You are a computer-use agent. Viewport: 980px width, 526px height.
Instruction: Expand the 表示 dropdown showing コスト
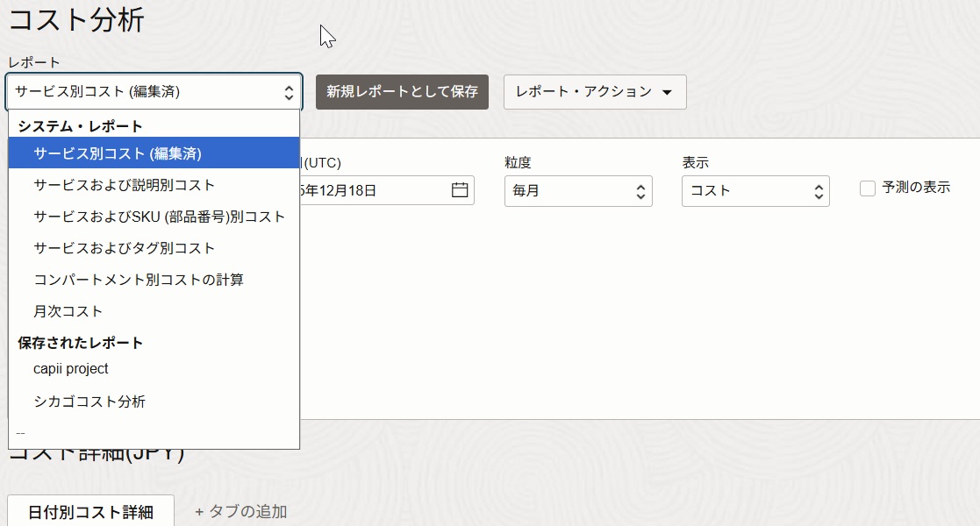[x=755, y=190]
